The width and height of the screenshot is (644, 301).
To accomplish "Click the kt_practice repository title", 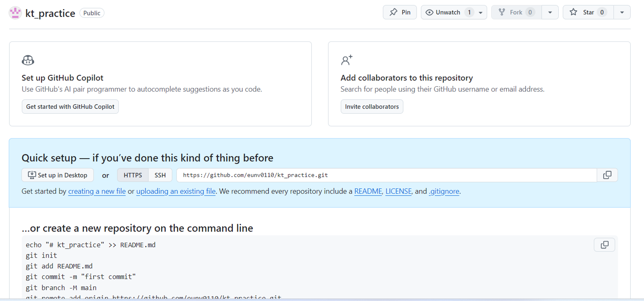I will 50,13.
